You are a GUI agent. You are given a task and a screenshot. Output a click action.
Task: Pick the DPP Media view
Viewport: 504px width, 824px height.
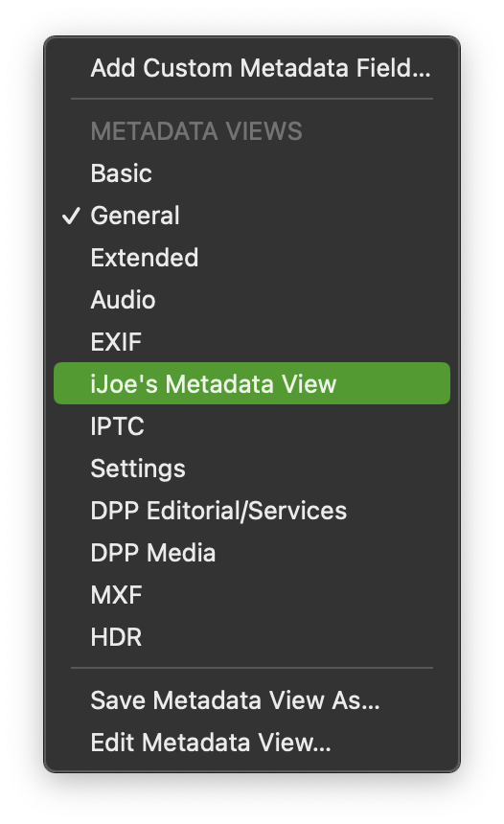click(x=252, y=553)
